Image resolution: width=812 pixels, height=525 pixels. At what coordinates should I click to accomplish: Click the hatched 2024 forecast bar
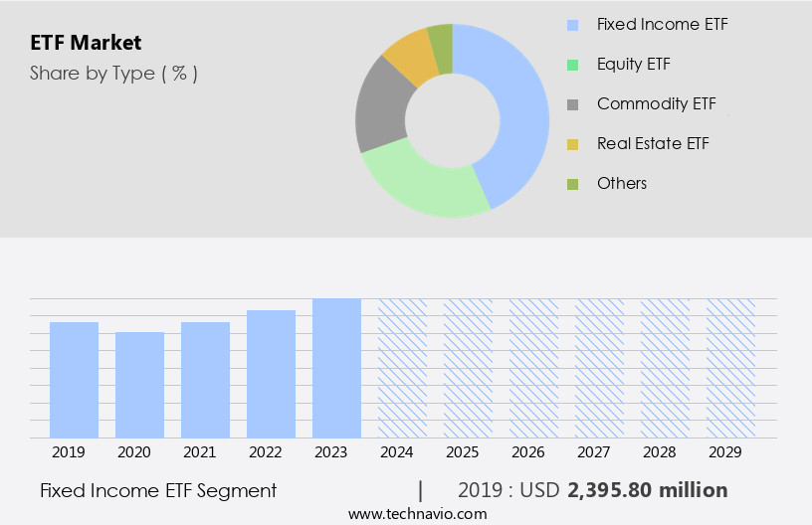[x=402, y=368]
